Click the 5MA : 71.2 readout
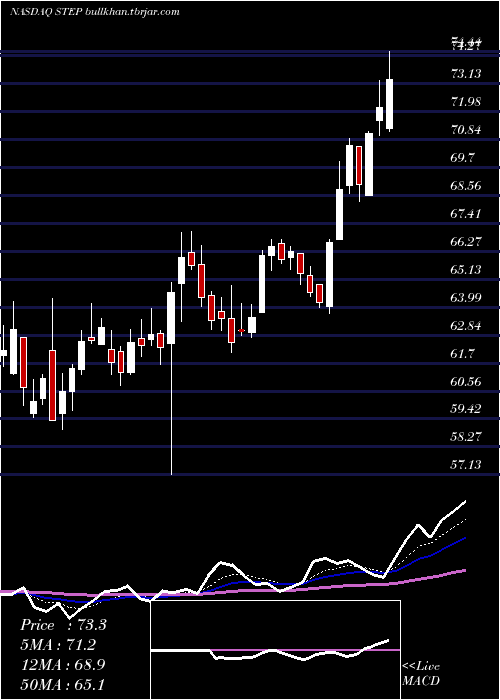Image resolution: width=500 pixels, height=700 pixels. (58, 645)
